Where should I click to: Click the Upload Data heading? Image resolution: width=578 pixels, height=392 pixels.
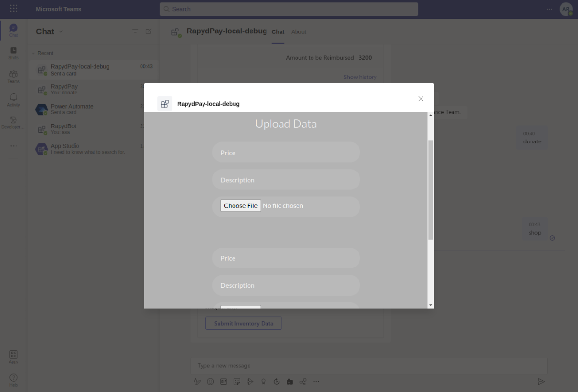pos(286,124)
